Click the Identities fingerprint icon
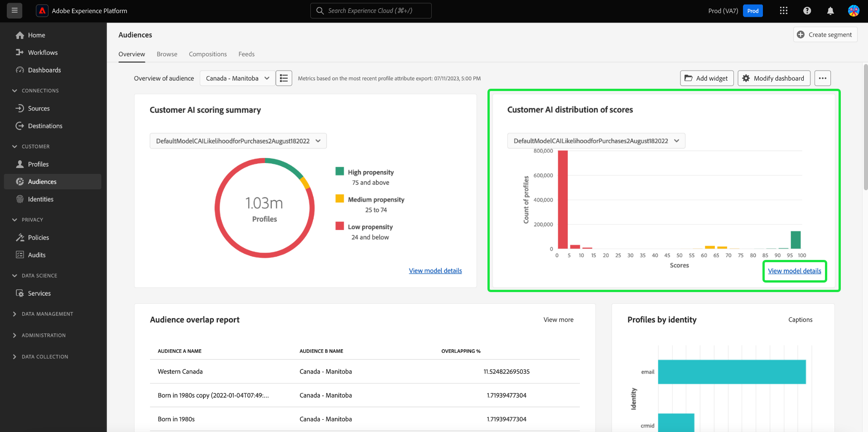 point(20,199)
